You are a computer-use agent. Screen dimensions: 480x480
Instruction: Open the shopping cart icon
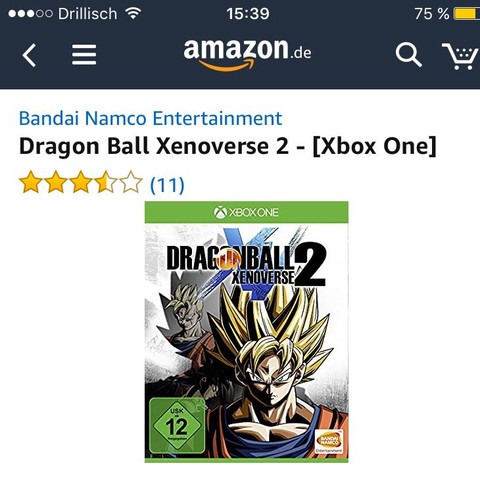click(x=460, y=56)
